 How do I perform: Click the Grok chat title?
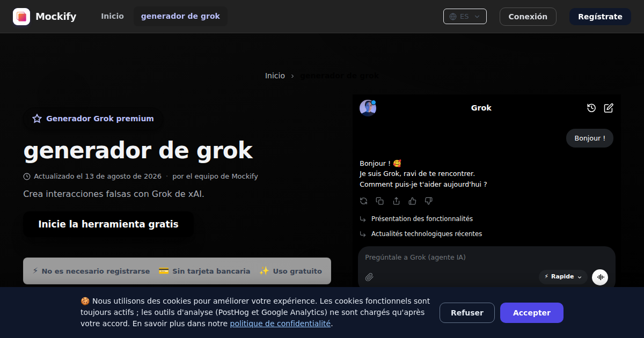click(481, 108)
